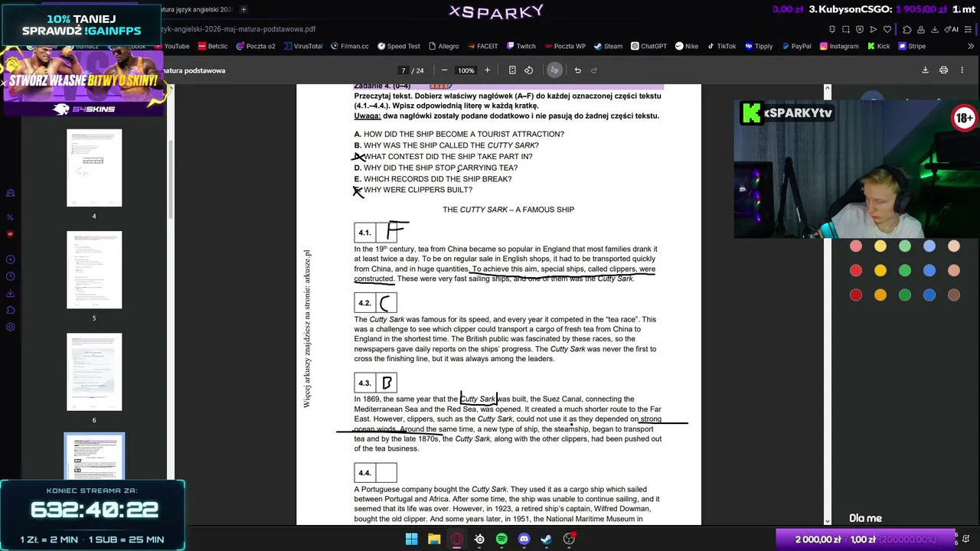Open the Tipply bookmark

click(759, 46)
